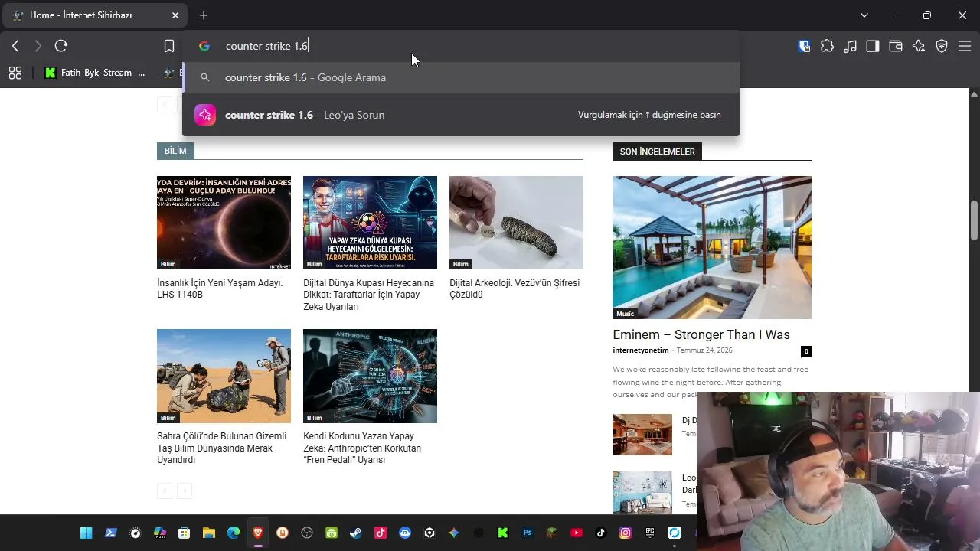Open a new tab with the plus button
The image size is (980, 551).
[204, 15]
